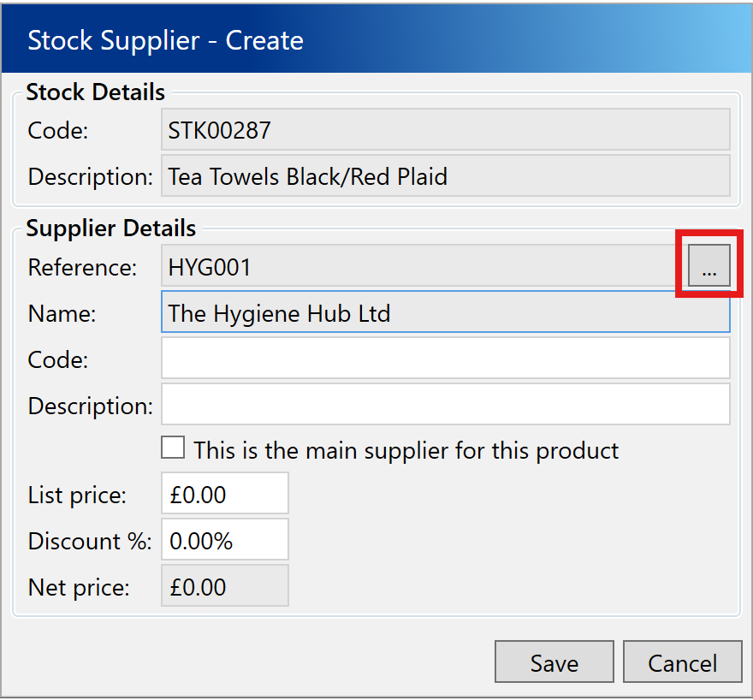The height and width of the screenshot is (700, 753).
Task: Click the supplier Name field with Hygiene Hub
Action: click(x=445, y=312)
